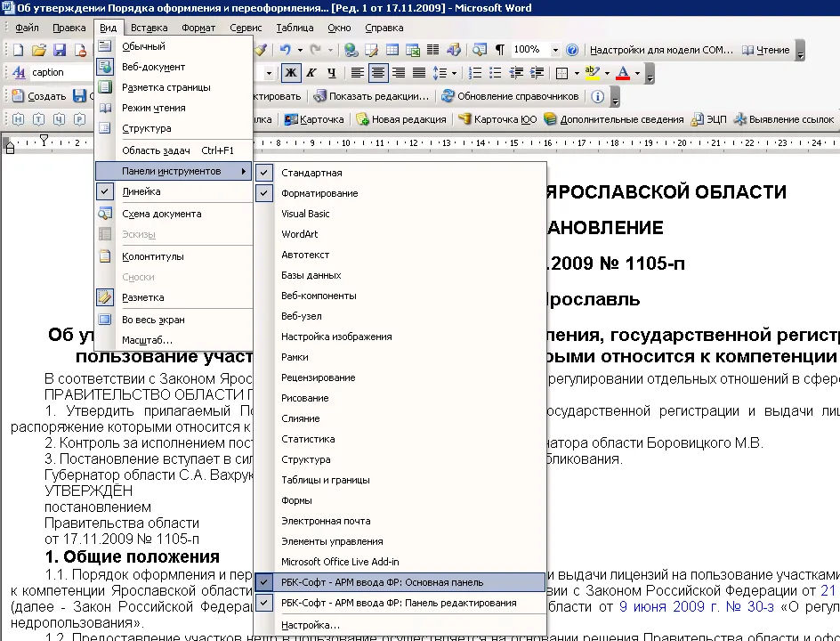Open the Undo history dropdown arrow
The width and height of the screenshot is (840, 641).
[300, 51]
